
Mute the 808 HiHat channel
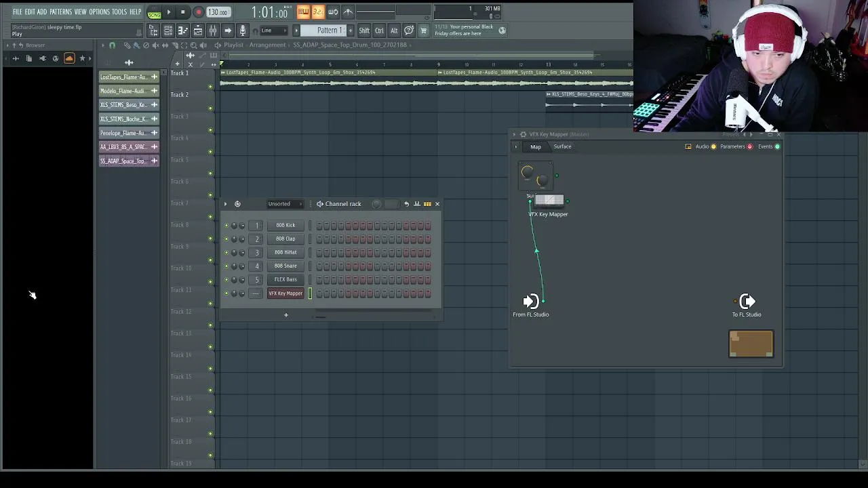click(x=226, y=252)
